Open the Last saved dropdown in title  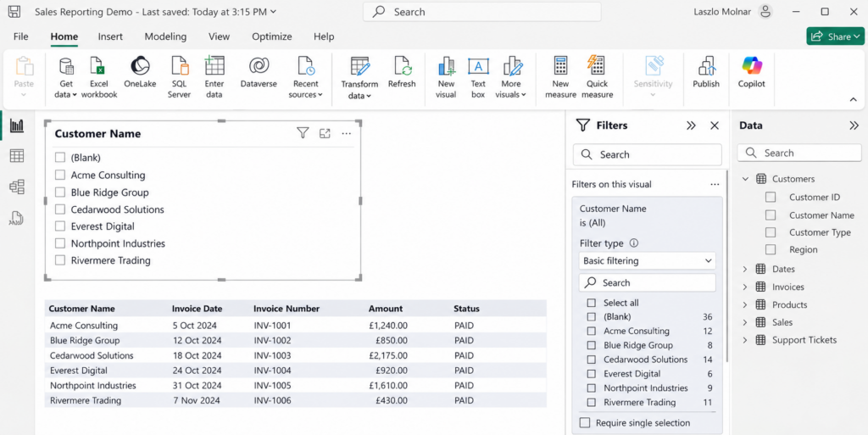pyautogui.click(x=274, y=12)
